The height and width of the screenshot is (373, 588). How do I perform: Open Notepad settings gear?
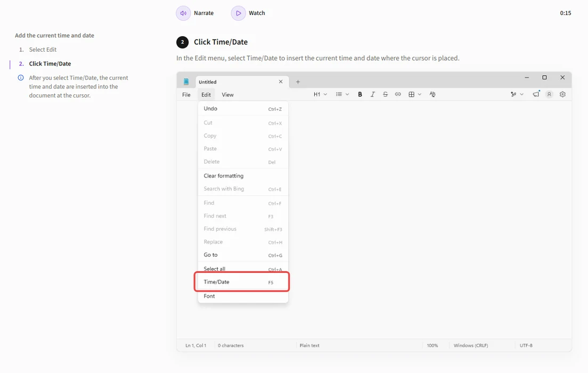point(562,94)
